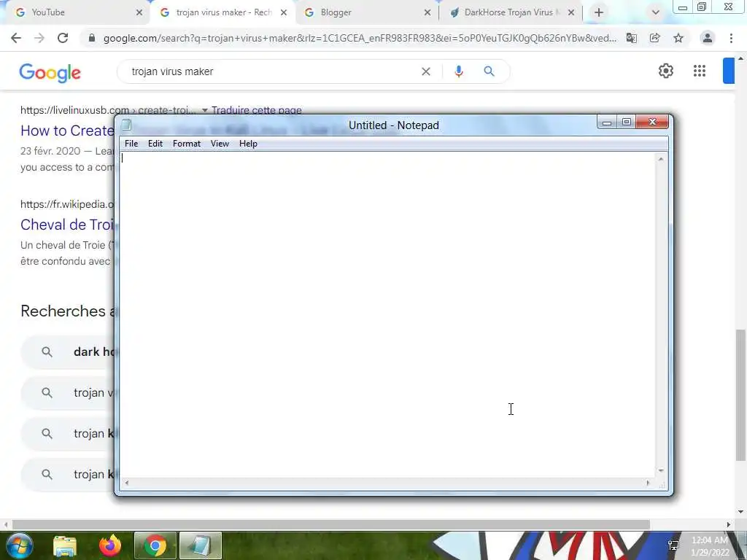Open the How to Create result link
The width and height of the screenshot is (747, 560).
coord(67,131)
